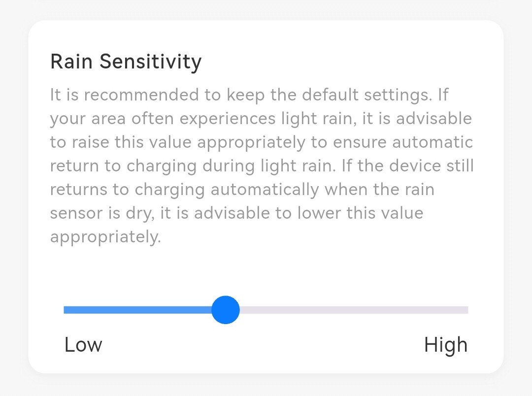Tap the Low label under the slider
Screen dimensions: 532x396
(83, 345)
